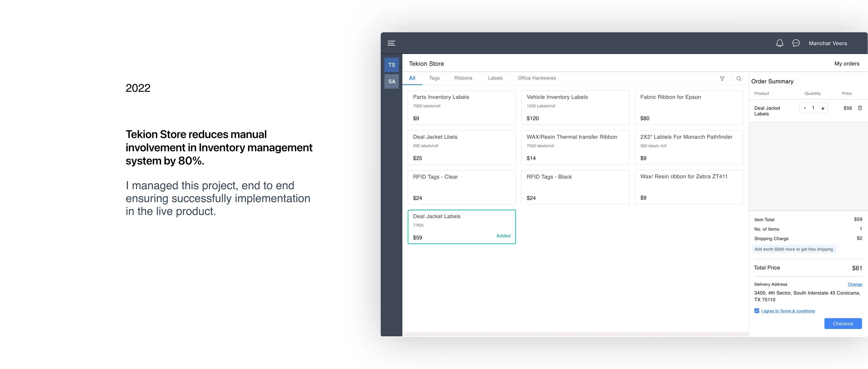The image size is (868, 369).
Task: Select the RFID Tags - Black card
Action: pyautogui.click(x=575, y=187)
